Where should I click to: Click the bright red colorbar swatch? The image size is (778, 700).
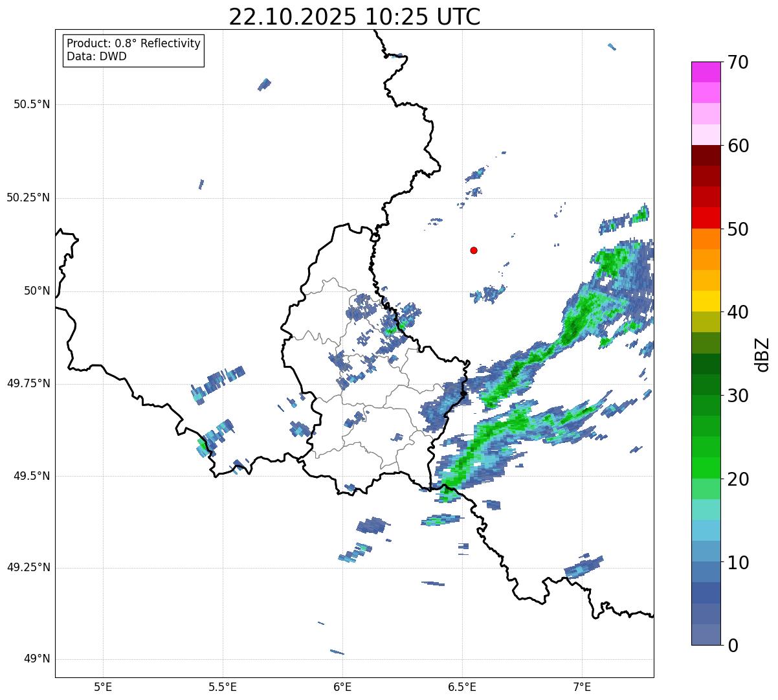click(706, 218)
